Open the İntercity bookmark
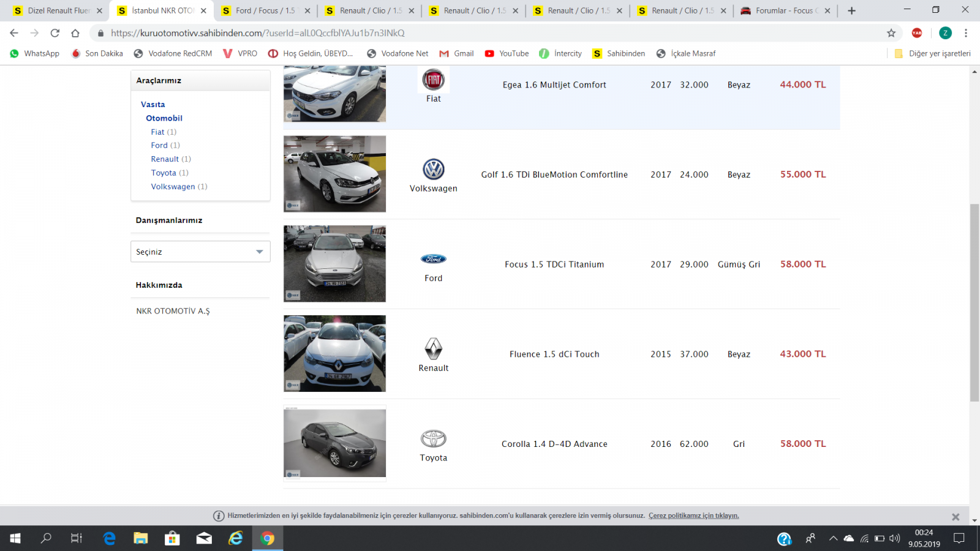Screen dimensions: 980x551 [560, 53]
